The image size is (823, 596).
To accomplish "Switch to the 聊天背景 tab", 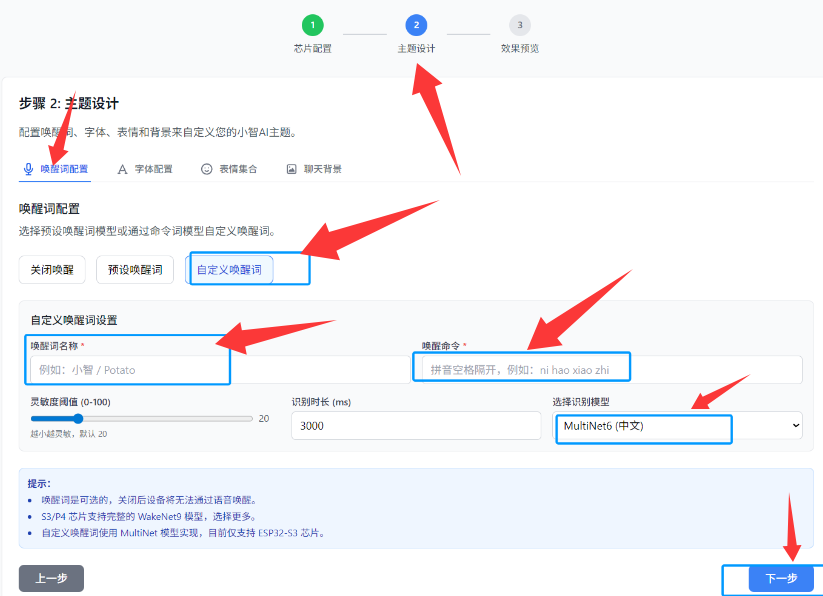I will pyautogui.click(x=322, y=169).
